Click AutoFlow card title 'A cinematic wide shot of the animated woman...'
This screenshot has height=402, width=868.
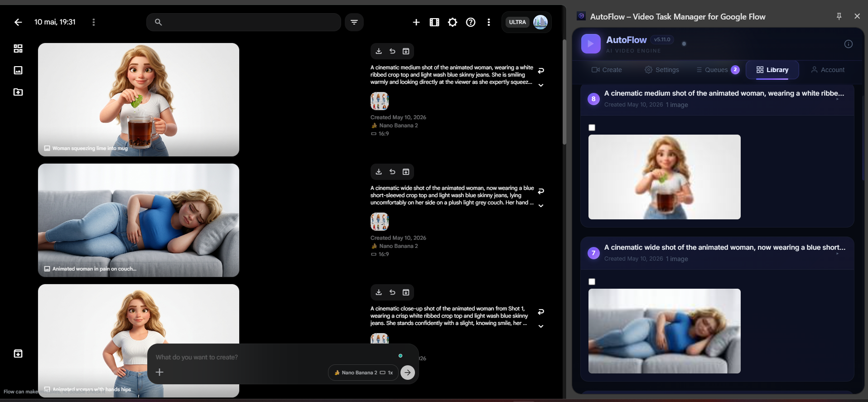(x=725, y=247)
